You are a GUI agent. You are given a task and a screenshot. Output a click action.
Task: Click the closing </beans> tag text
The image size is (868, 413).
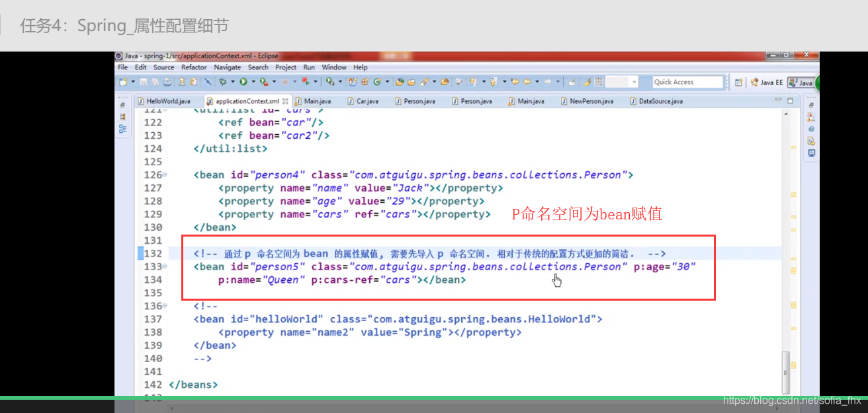pyautogui.click(x=193, y=385)
